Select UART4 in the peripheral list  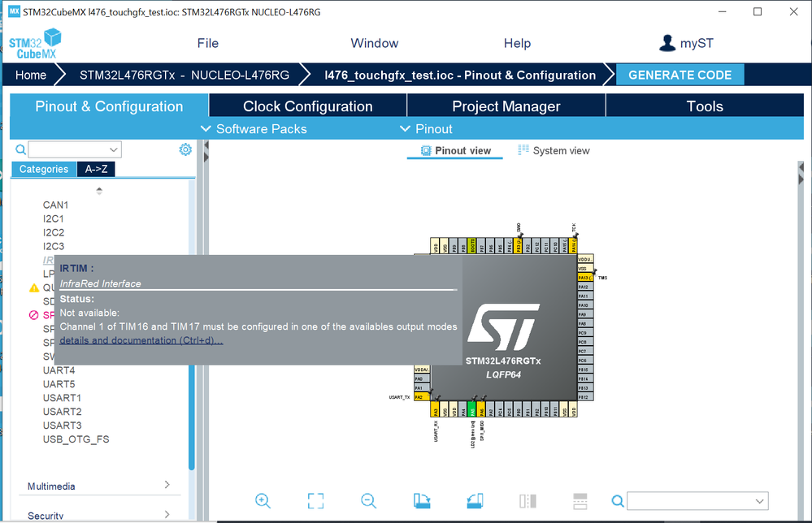[x=59, y=370]
